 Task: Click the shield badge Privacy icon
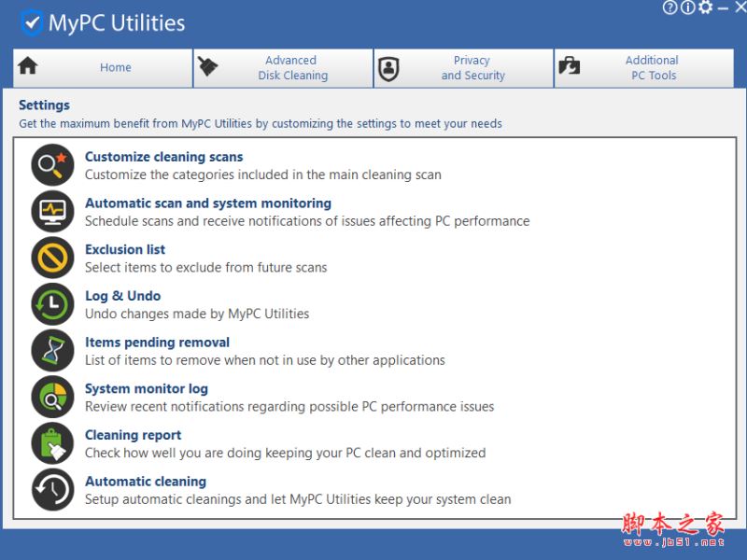388,68
